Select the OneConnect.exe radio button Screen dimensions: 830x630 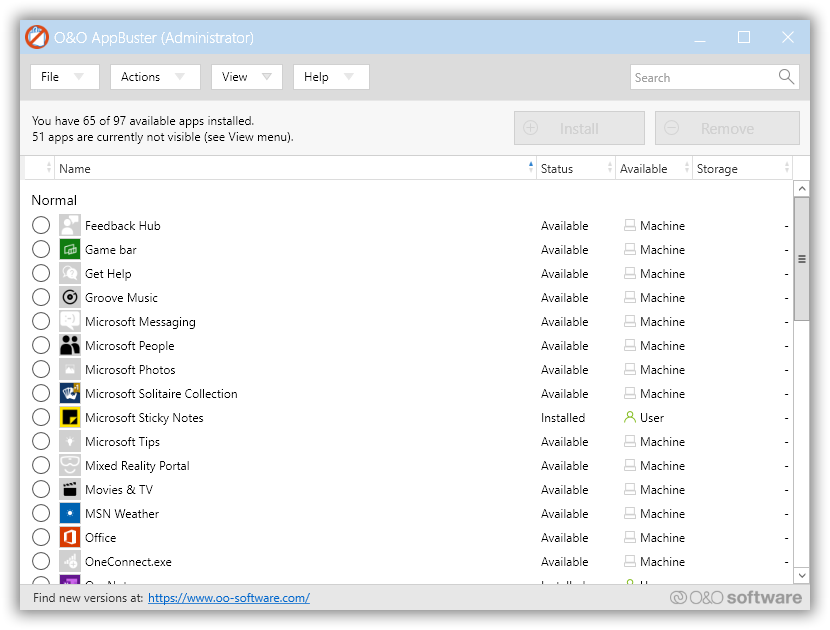41,561
